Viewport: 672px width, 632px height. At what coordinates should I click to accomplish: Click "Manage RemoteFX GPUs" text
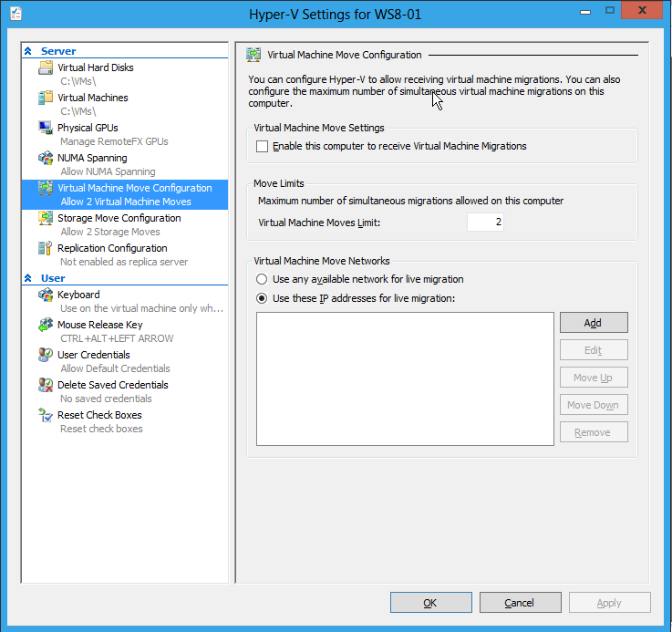(x=114, y=141)
